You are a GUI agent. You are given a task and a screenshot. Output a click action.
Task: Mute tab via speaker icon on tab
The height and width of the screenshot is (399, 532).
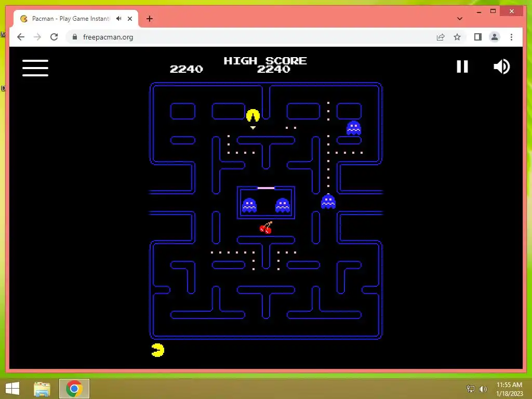coord(119,19)
